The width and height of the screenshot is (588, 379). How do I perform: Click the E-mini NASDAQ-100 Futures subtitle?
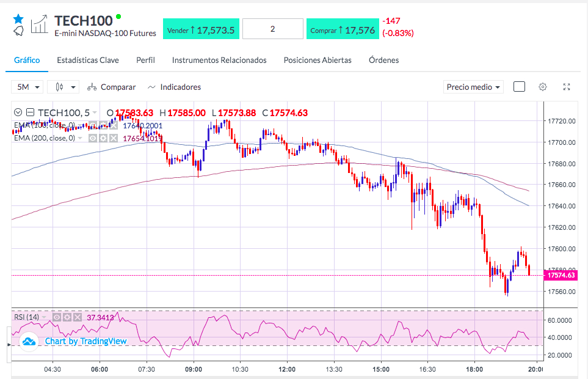click(106, 34)
